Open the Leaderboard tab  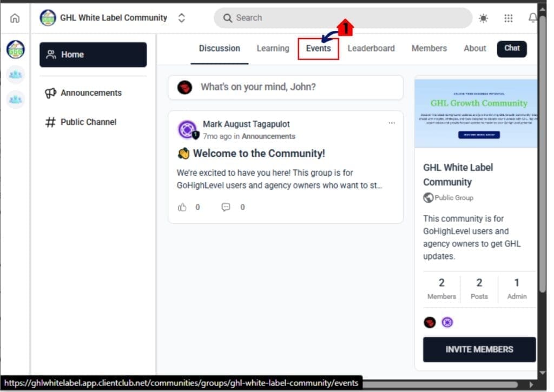371,49
